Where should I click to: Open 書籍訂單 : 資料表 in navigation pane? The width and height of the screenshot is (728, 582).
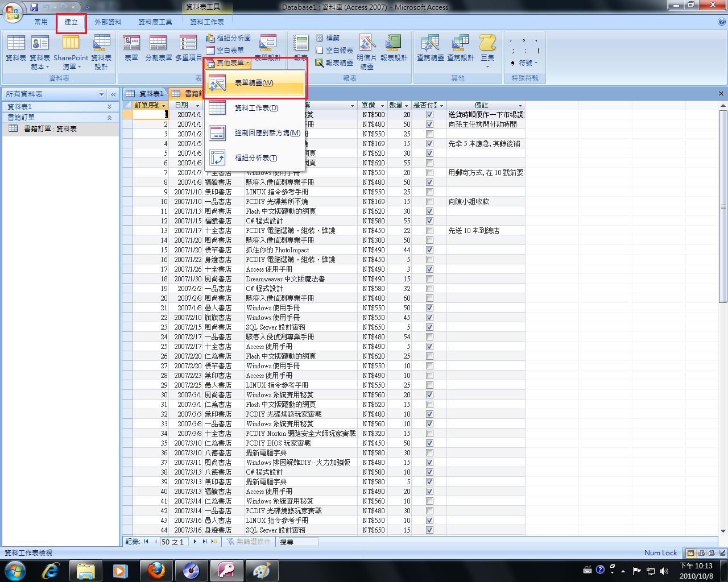[61, 129]
